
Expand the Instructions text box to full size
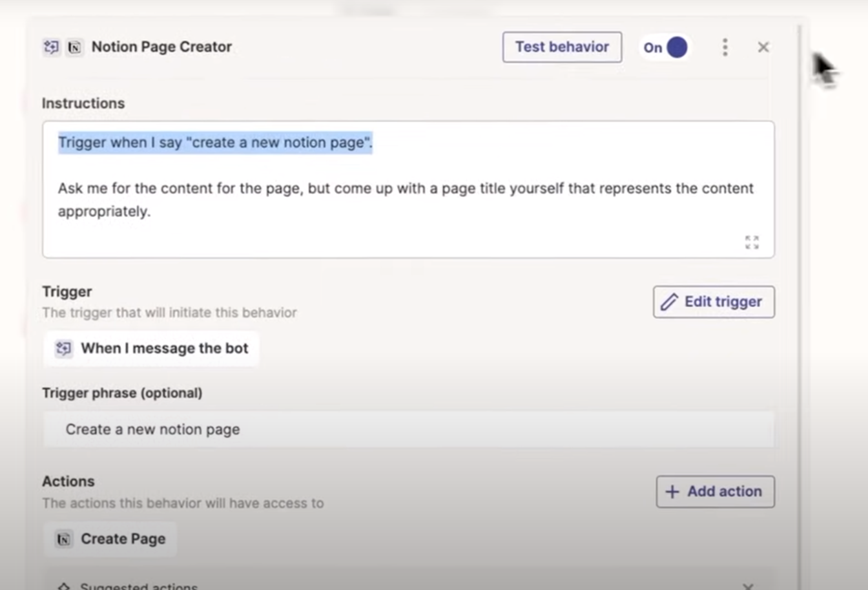(752, 242)
